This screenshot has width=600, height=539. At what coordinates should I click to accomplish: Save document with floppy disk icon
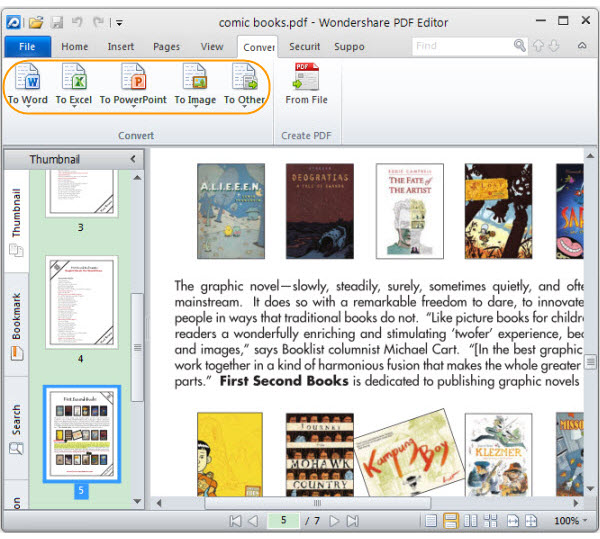57,22
